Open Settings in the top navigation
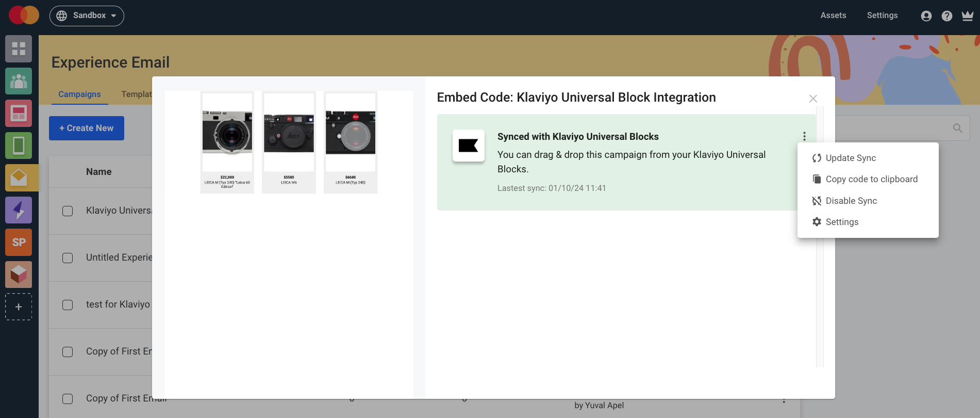This screenshot has height=418, width=980. 882,15
